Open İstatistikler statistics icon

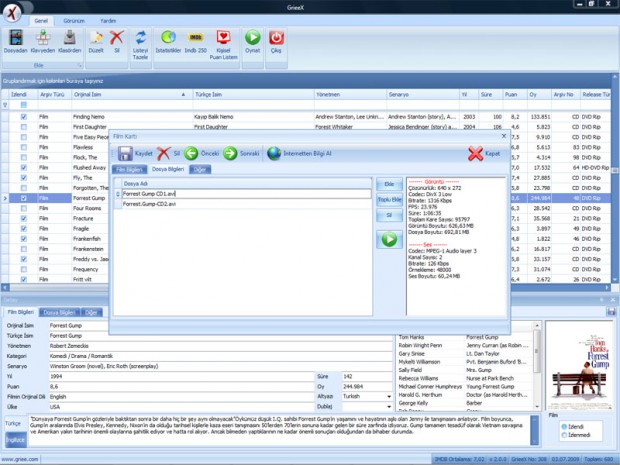pos(168,38)
